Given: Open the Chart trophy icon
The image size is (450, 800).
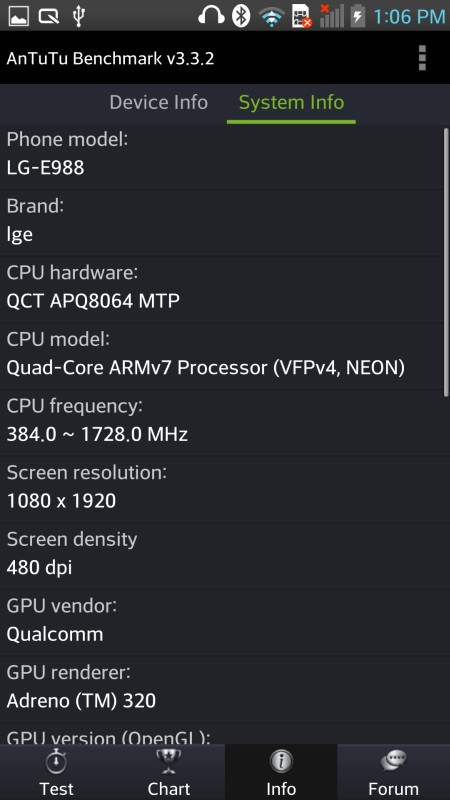Looking at the screenshot, I should [168, 762].
